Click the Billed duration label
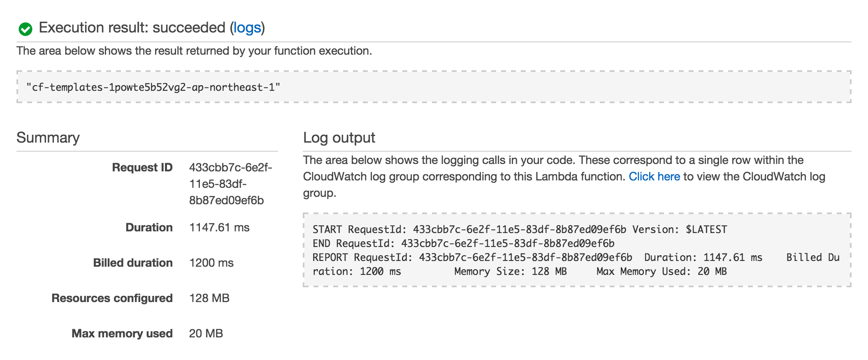The width and height of the screenshot is (868, 360). point(133,263)
